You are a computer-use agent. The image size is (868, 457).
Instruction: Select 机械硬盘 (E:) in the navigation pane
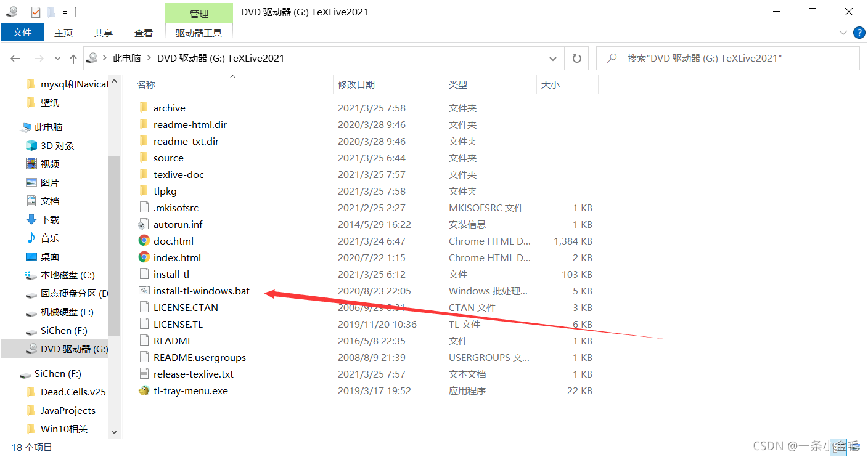coord(67,312)
